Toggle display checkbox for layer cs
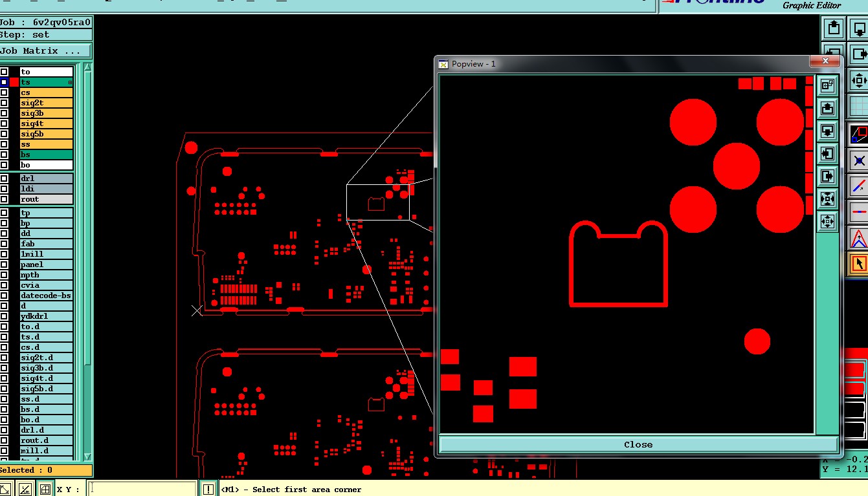The height and width of the screenshot is (496, 868). pyautogui.click(x=4, y=92)
